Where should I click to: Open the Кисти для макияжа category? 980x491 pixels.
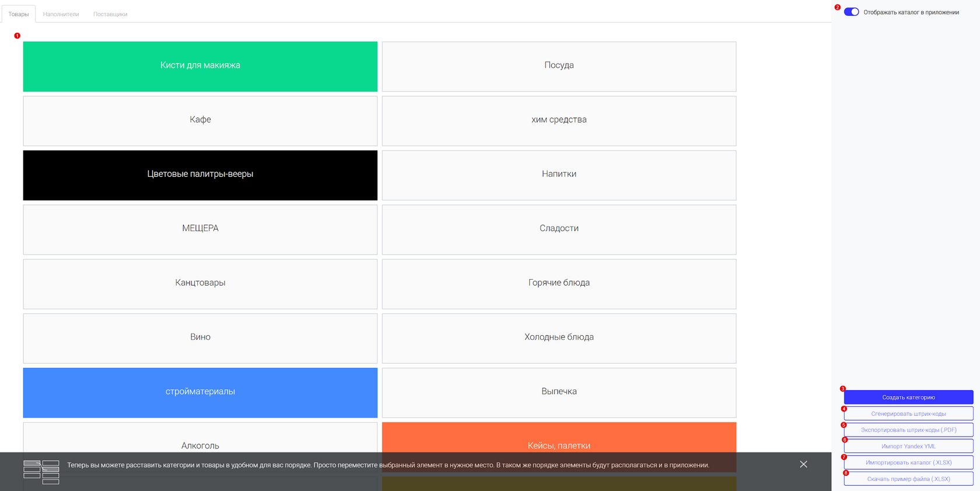(x=200, y=67)
